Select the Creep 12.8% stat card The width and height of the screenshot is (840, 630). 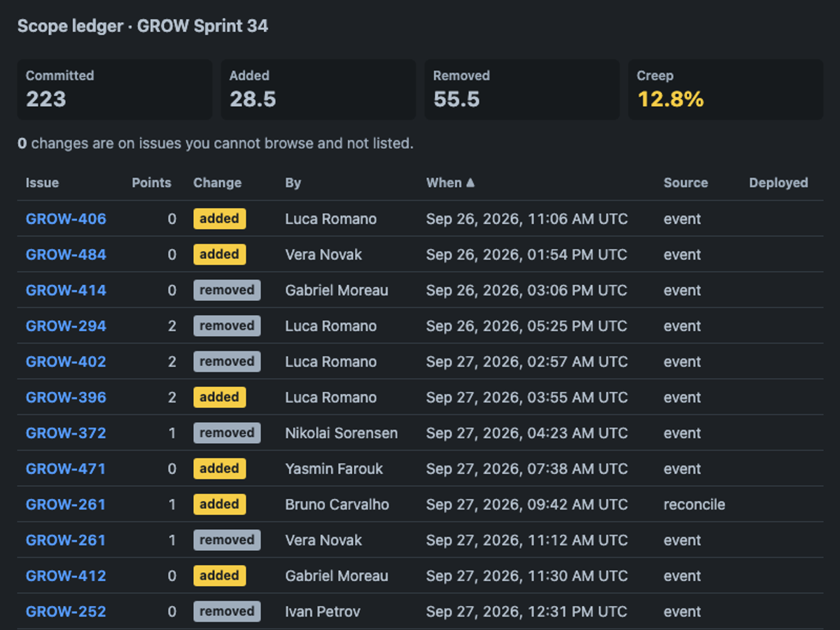tap(726, 90)
